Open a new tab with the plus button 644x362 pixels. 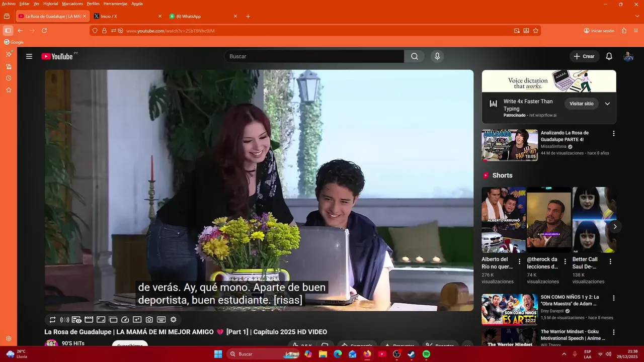[248, 16]
